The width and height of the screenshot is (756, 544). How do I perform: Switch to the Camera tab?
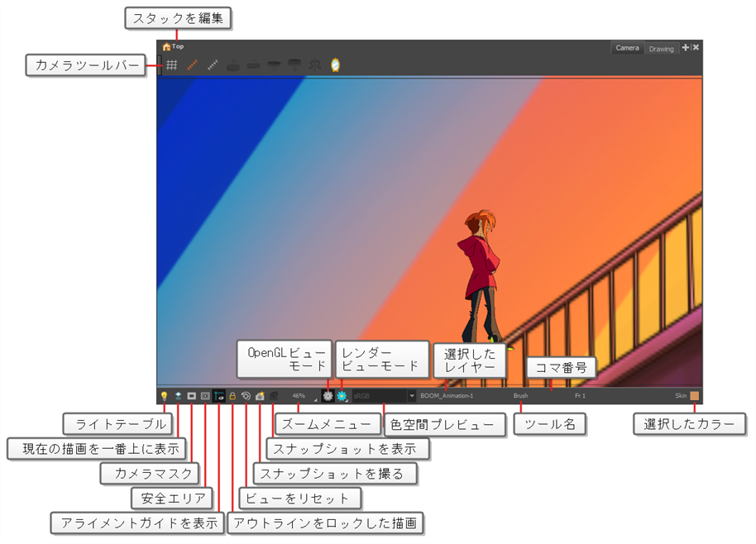click(627, 48)
